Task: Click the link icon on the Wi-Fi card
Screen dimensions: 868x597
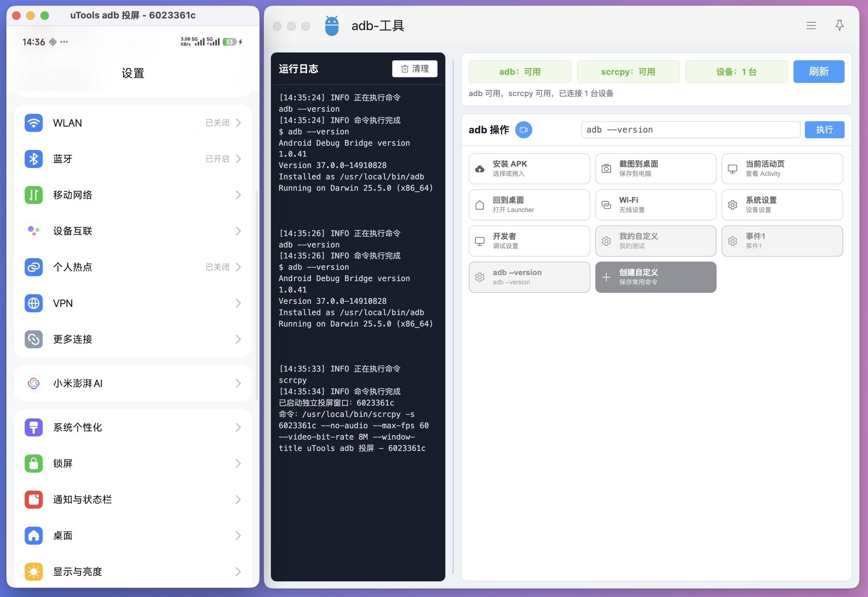Action: 606,205
